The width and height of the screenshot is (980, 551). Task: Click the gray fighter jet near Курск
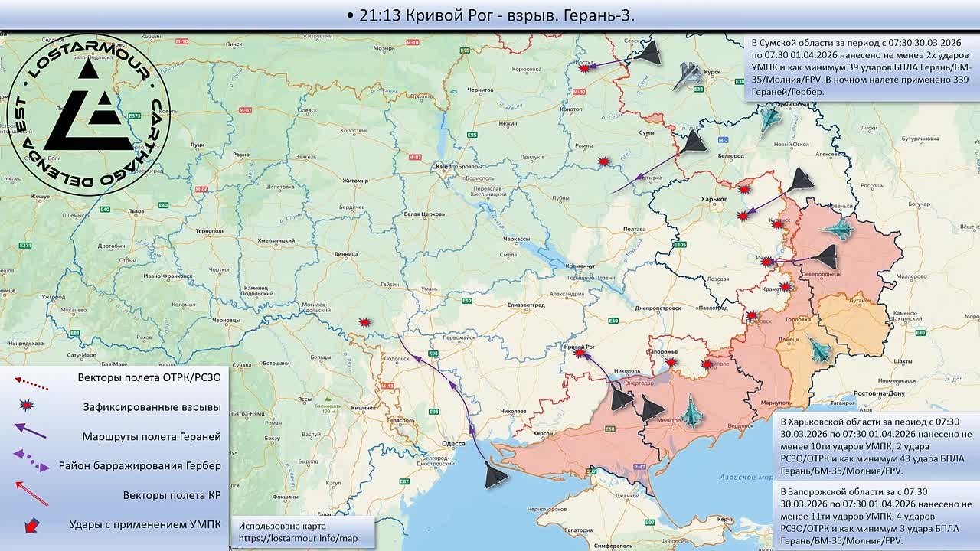click(688, 75)
